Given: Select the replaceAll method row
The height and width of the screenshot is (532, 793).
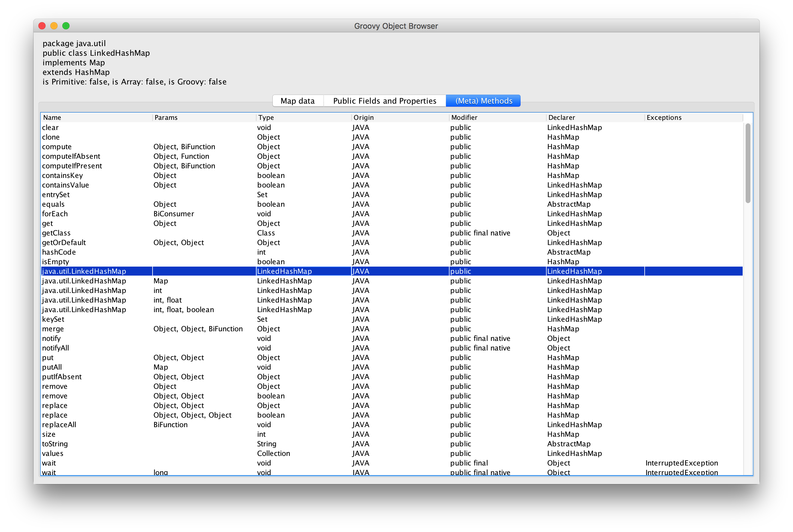Looking at the screenshot, I should click(59, 425).
